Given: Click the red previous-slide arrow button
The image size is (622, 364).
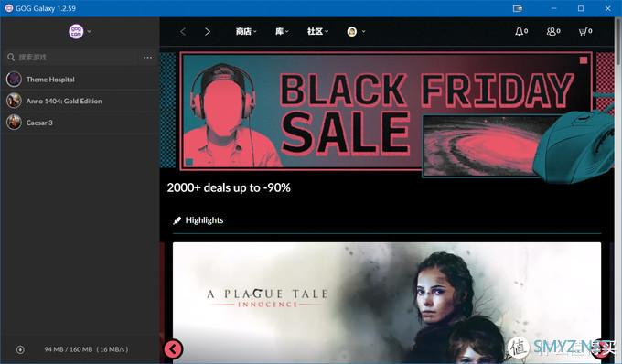Looking at the screenshot, I should tap(174, 349).
